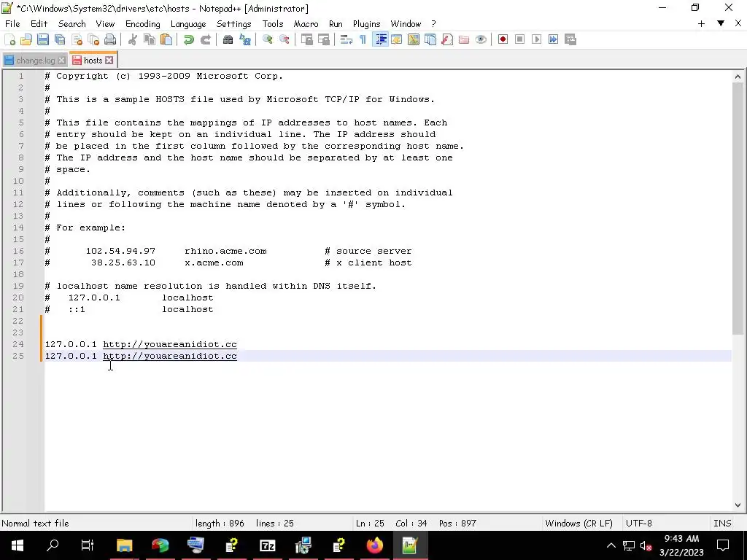This screenshot has height=560, width=747.
Task: Open the File menu
Action: 12,24
